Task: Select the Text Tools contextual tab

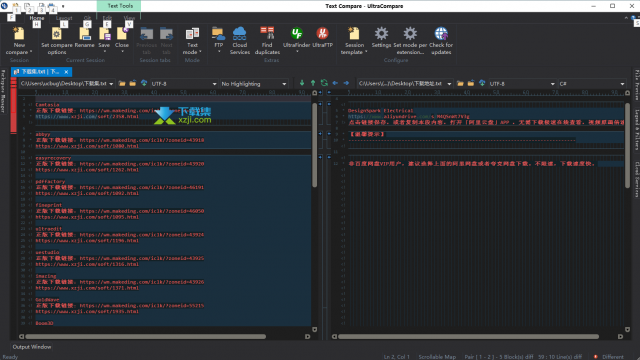Action: tap(120, 6)
